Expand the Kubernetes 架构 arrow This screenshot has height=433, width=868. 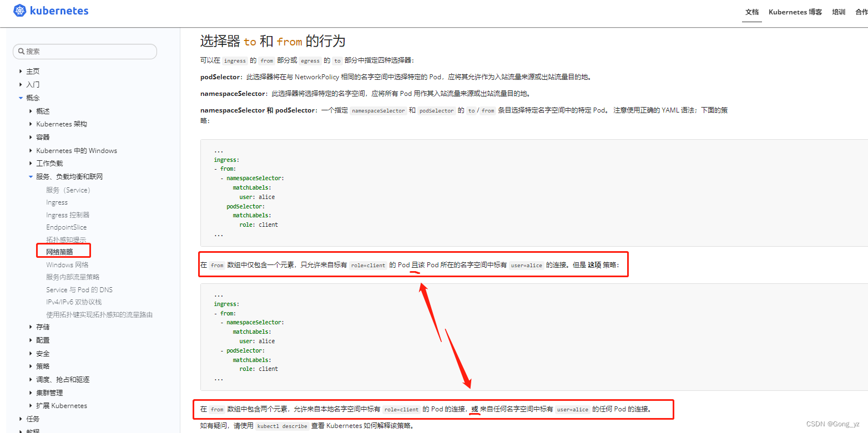(x=31, y=124)
